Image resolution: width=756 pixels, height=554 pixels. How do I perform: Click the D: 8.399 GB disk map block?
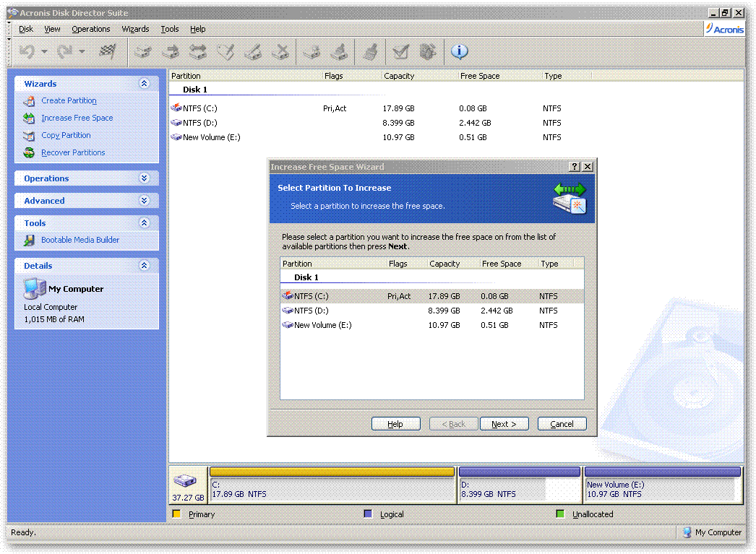(x=519, y=485)
